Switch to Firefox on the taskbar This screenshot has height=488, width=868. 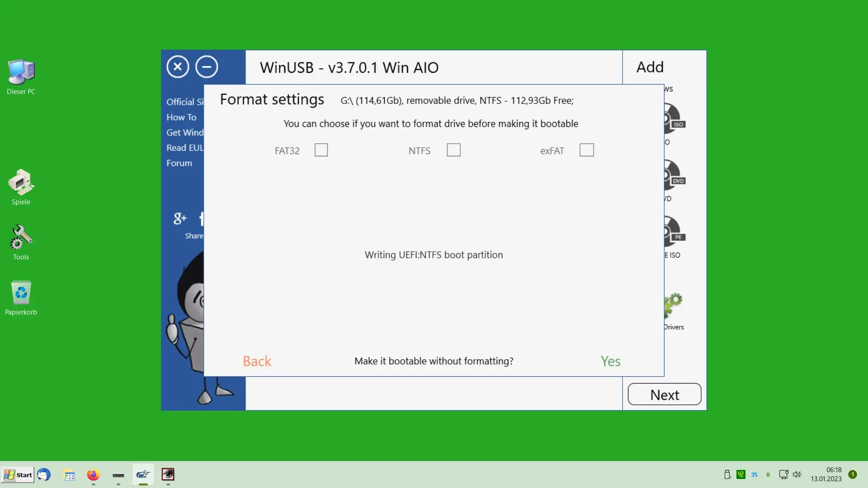(x=93, y=475)
